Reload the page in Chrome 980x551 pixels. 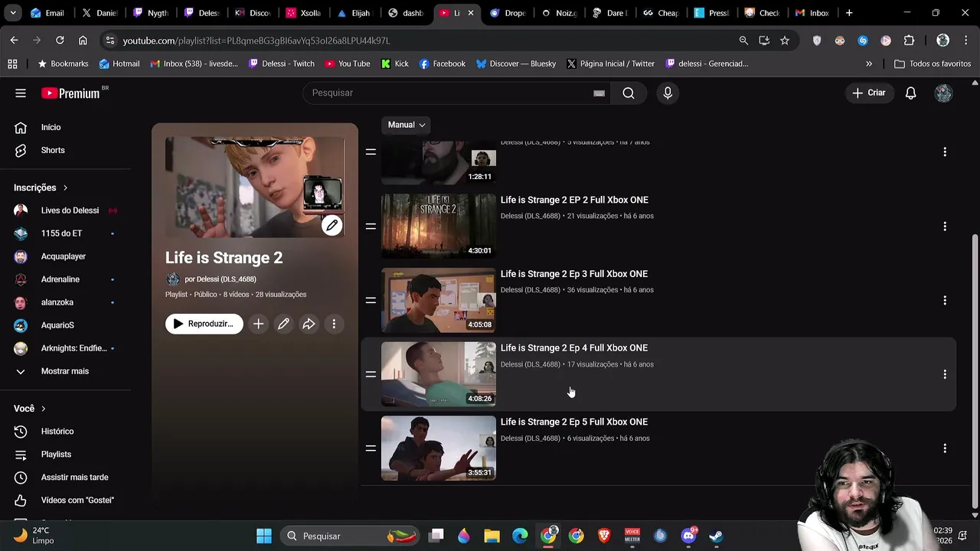(60, 41)
